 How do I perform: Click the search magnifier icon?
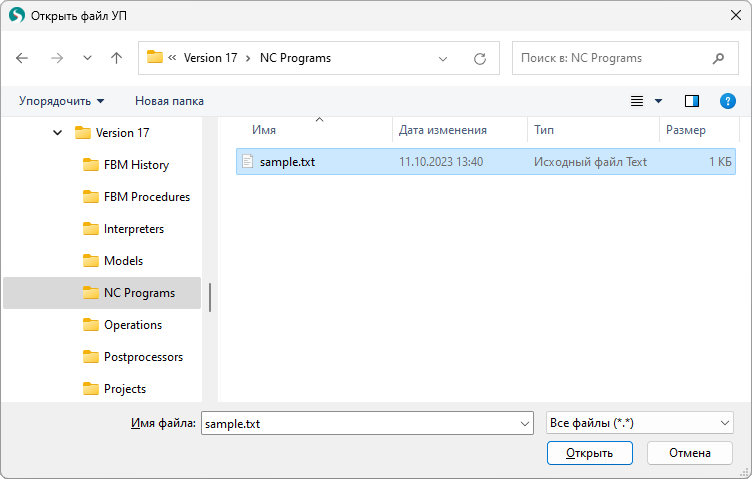[718, 58]
